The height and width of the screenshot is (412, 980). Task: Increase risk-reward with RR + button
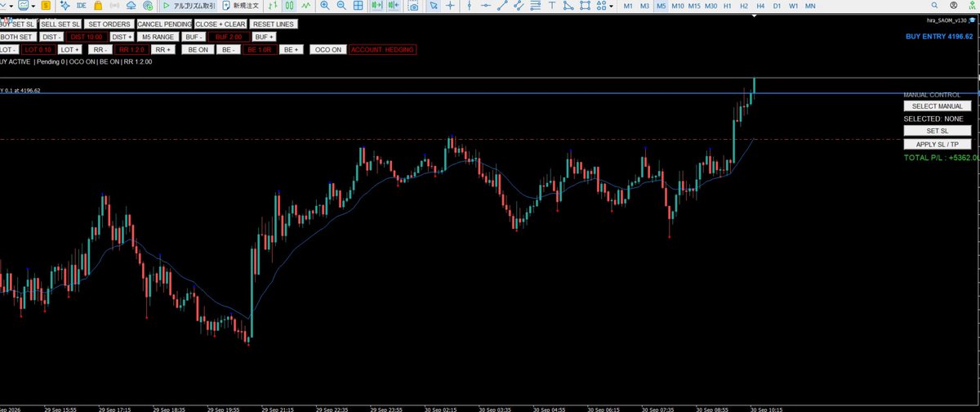tap(163, 50)
